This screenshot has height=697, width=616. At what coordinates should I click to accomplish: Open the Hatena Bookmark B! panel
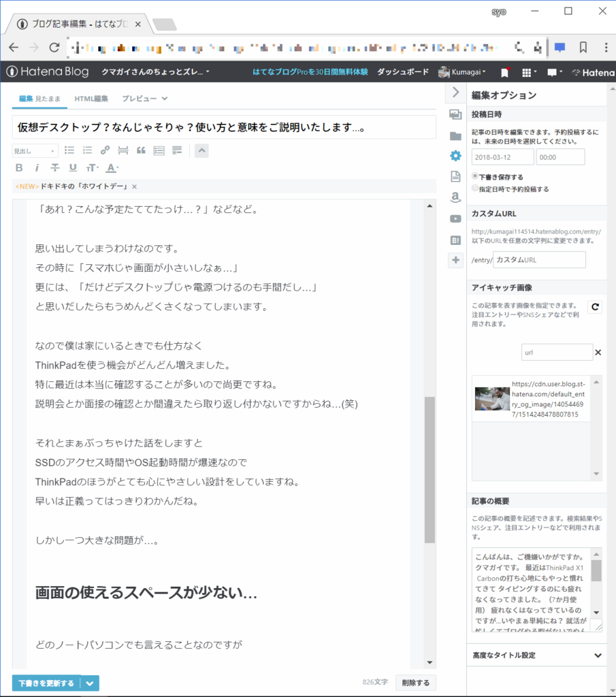(x=455, y=240)
